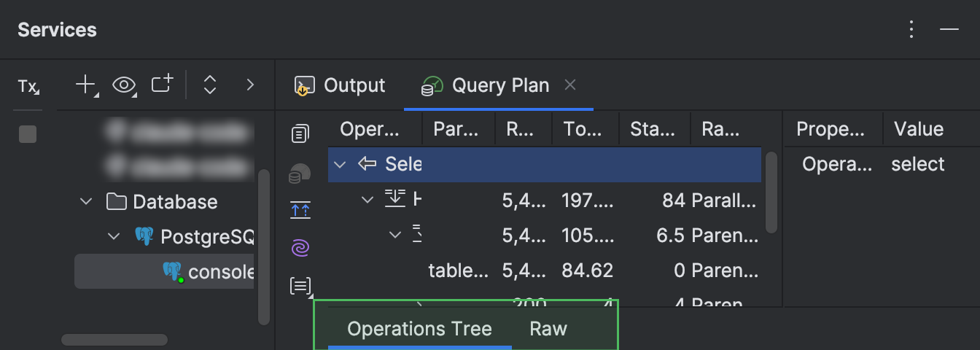Viewport: 980px width, 350px height.
Task: Sort by the To... column header
Action: [x=586, y=130]
